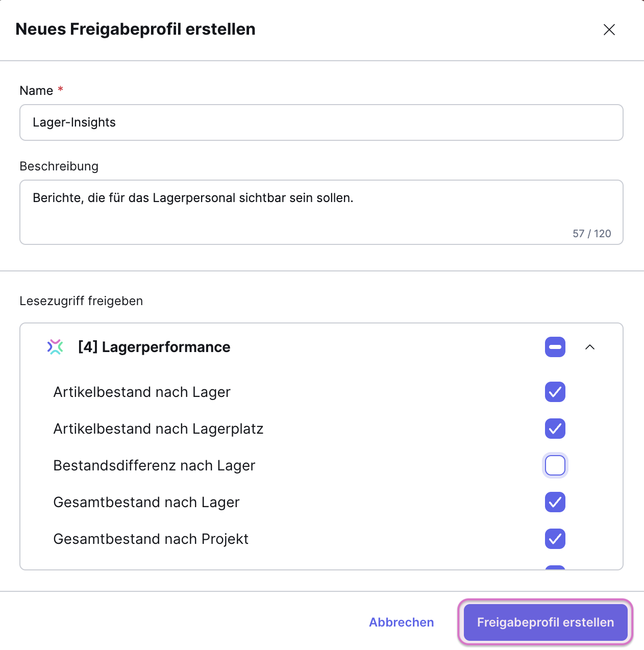The image size is (644, 650).
Task: Select the Artikelbestand nach Lager label
Action: click(x=142, y=392)
